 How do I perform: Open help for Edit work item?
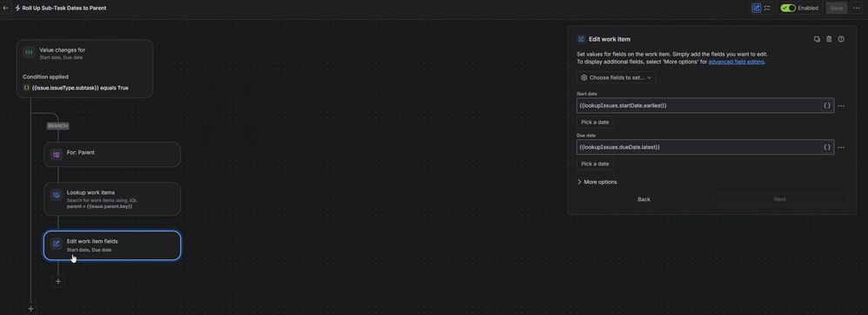841,39
